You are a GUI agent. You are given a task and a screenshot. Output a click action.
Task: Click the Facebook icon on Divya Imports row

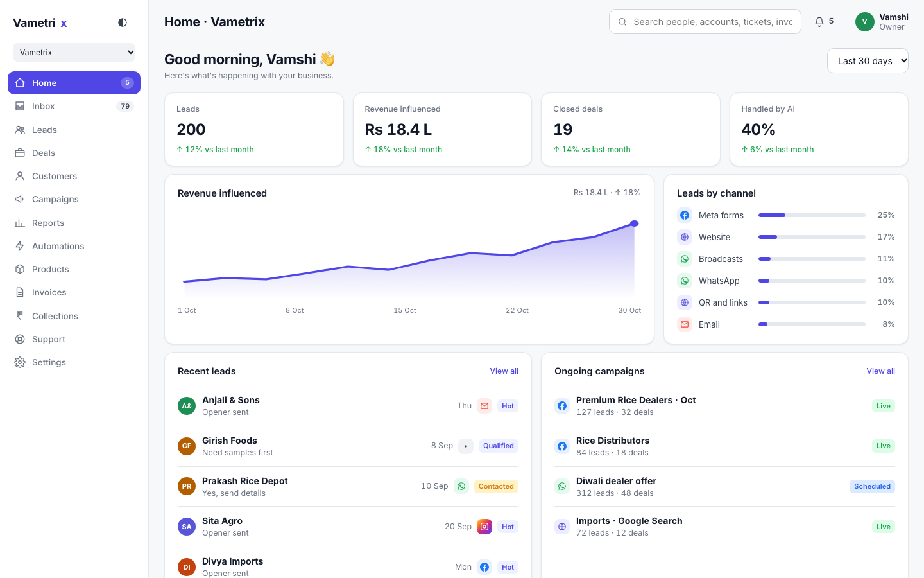click(484, 567)
